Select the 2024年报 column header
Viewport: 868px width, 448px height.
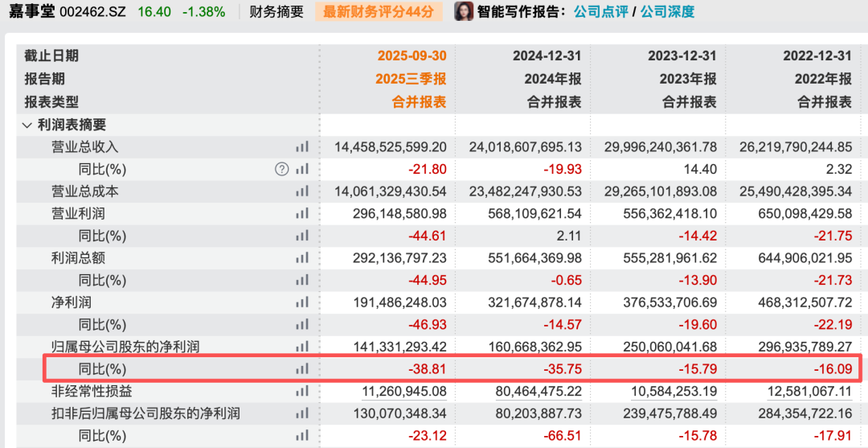[547, 79]
